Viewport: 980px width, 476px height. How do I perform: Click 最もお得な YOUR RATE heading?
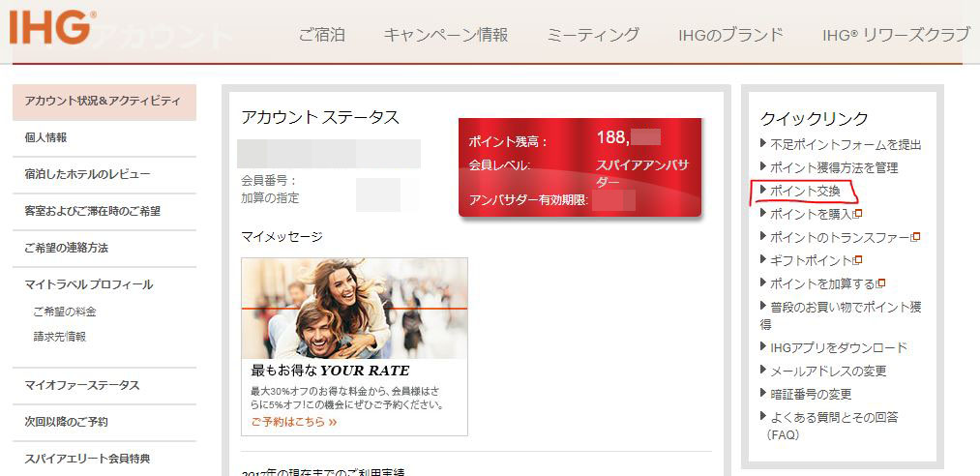[330, 371]
